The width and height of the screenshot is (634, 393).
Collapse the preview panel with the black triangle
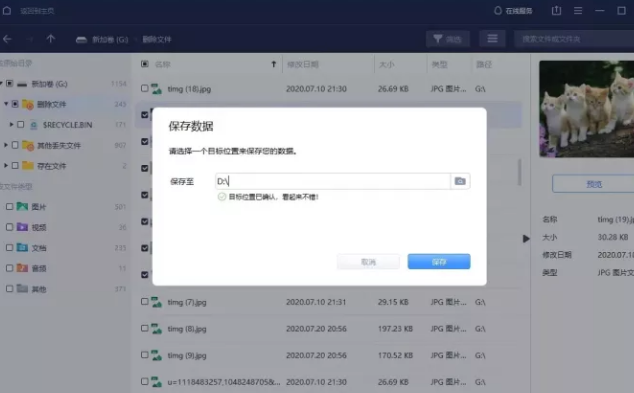tap(526, 239)
